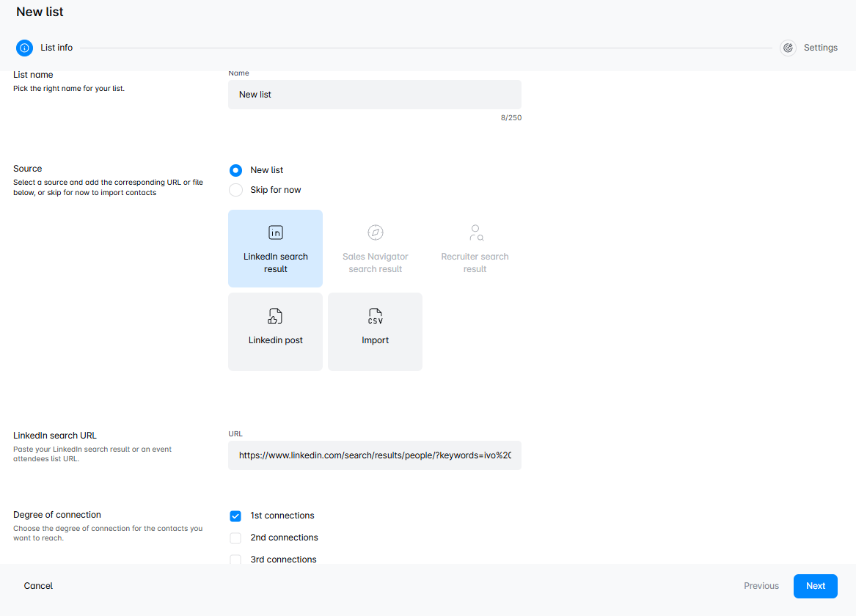Select the CSV Import file icon
The height and width of the screenshot is (616, 856).
(x=376, y=316)
